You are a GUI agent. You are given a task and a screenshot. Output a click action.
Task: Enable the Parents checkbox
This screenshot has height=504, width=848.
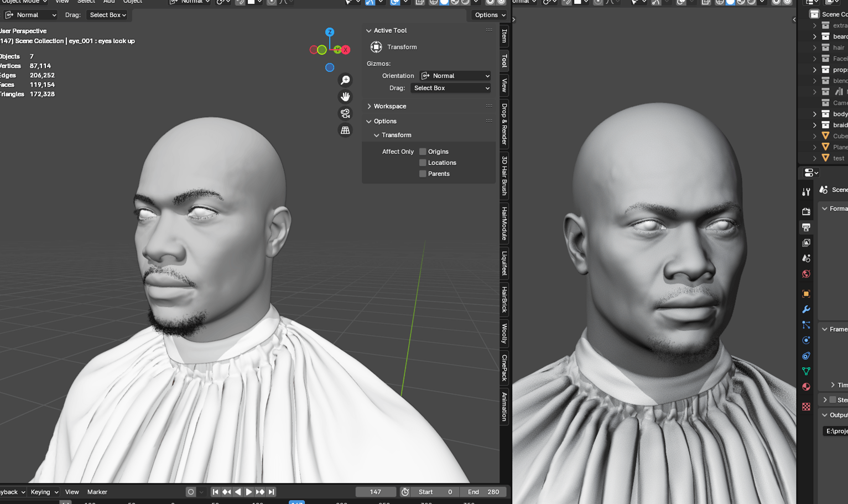tap(422, 173)
